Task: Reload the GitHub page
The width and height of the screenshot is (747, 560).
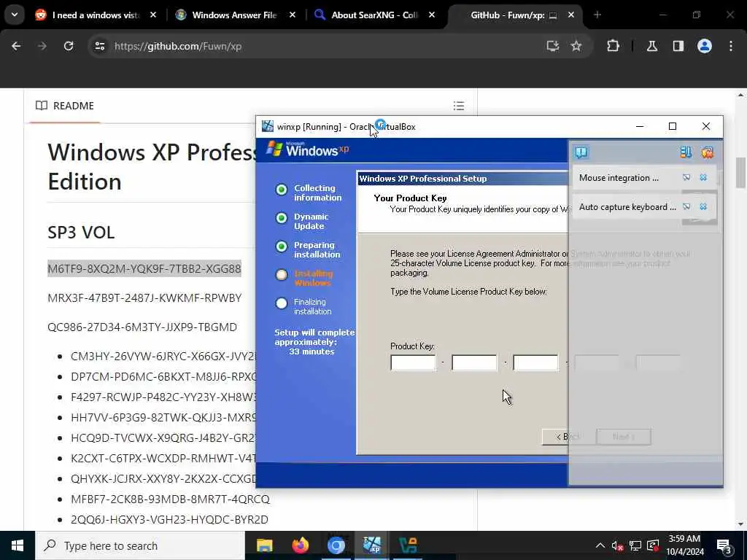Action: 69,46
